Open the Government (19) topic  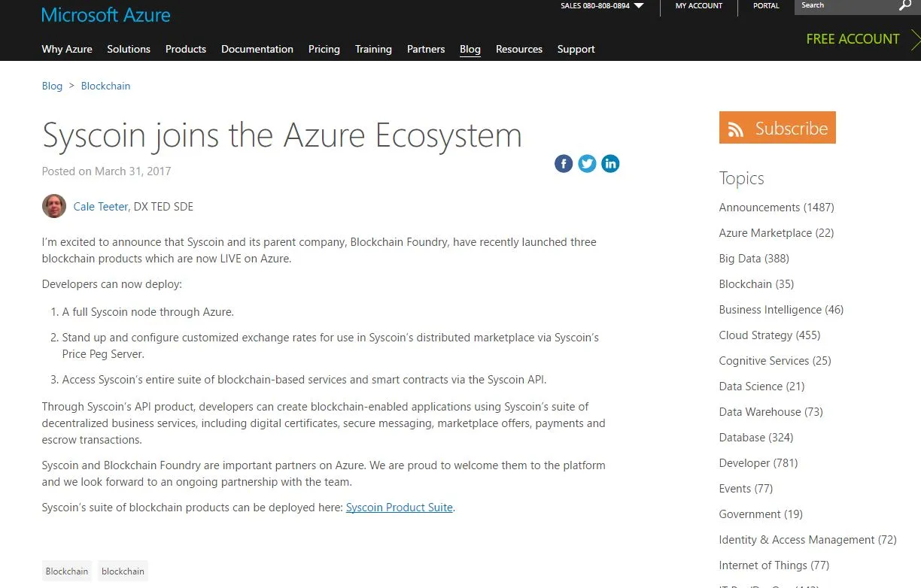pos(761,514)
